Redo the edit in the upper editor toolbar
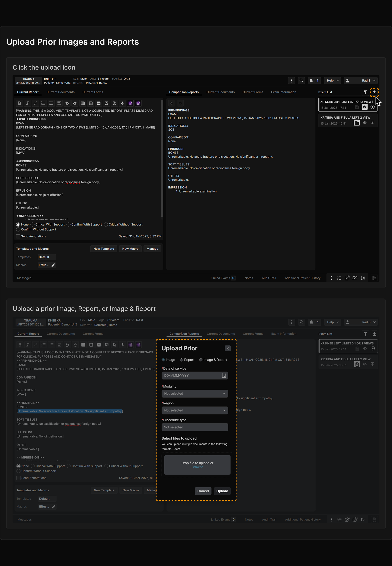The width and height of the screenshot is (392, 566). 75,103
